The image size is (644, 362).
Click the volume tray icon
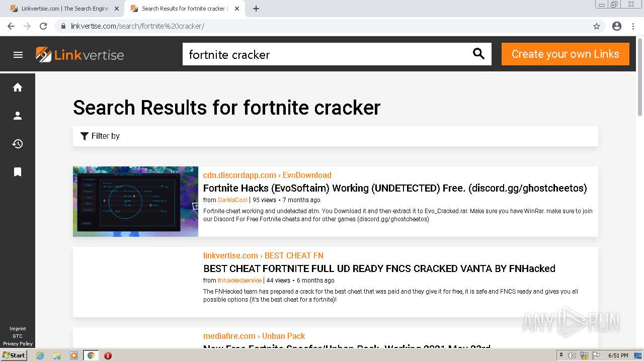(x=573, y=355)
